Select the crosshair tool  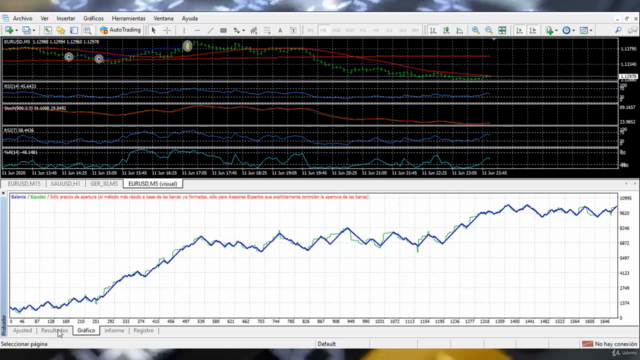pos(167,30)
